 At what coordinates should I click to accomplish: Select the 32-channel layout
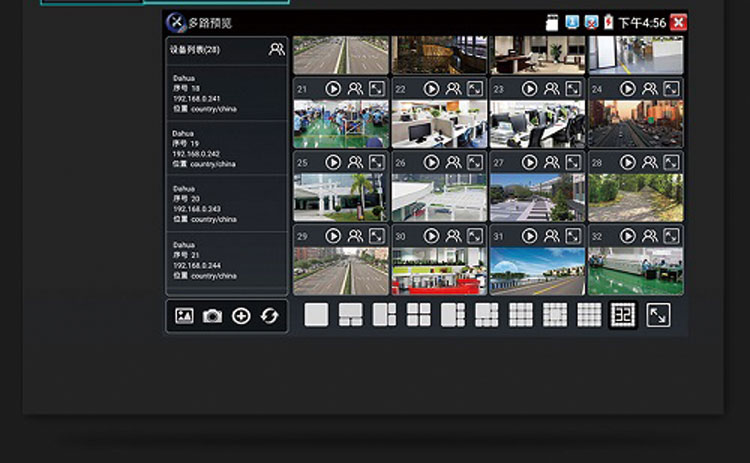[623, 315]
